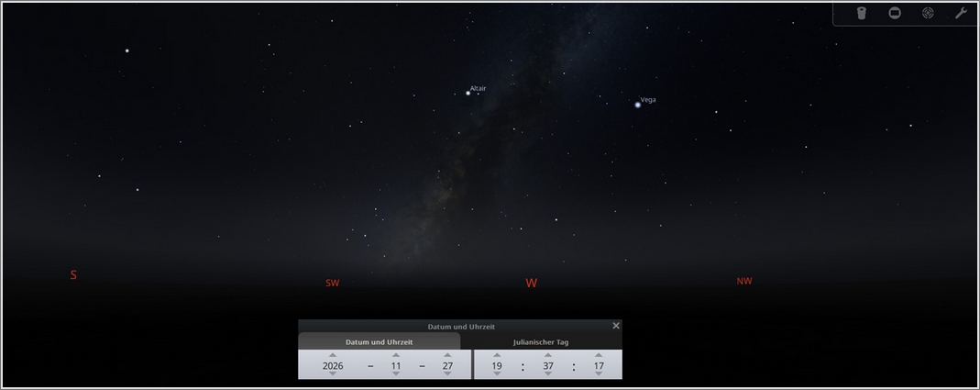The image size is (980, 390).
Task: Toggle the image sensor frame icon
Action: coord(895,13)
